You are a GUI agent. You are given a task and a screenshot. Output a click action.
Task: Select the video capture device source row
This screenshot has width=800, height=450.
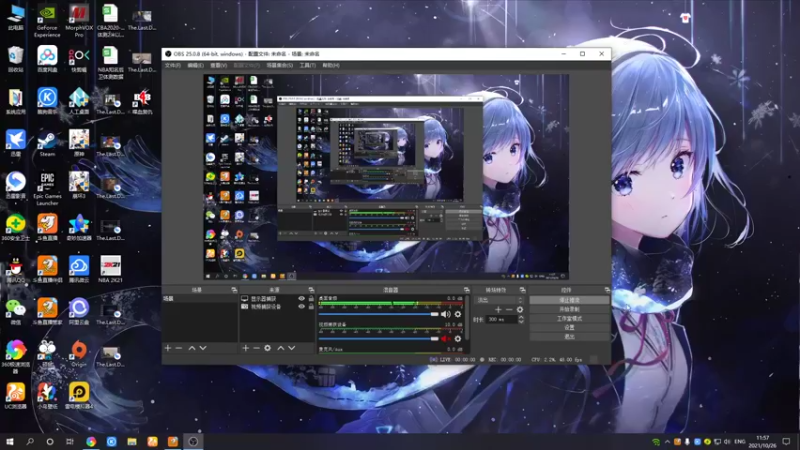click(x=277, y=307)
